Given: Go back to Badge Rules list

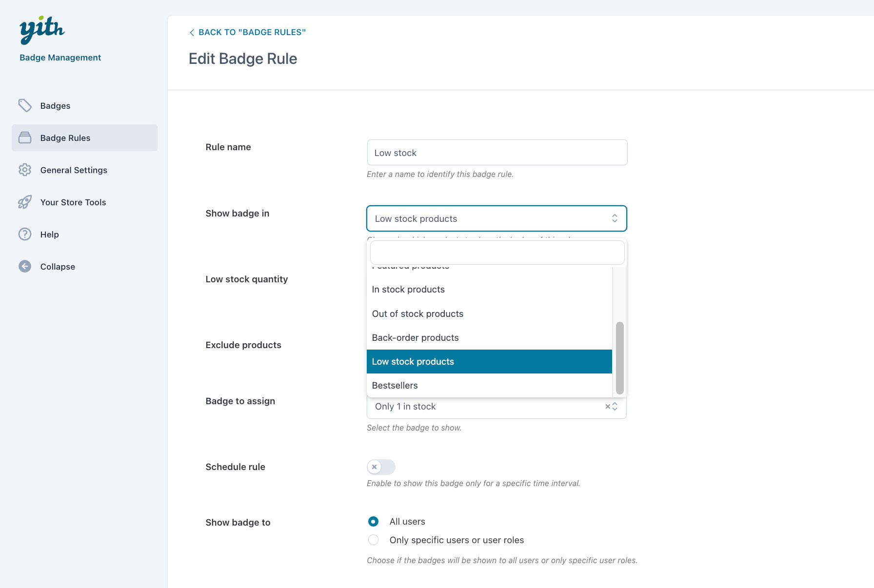Looking at the screenshot, I should point(247,32).
